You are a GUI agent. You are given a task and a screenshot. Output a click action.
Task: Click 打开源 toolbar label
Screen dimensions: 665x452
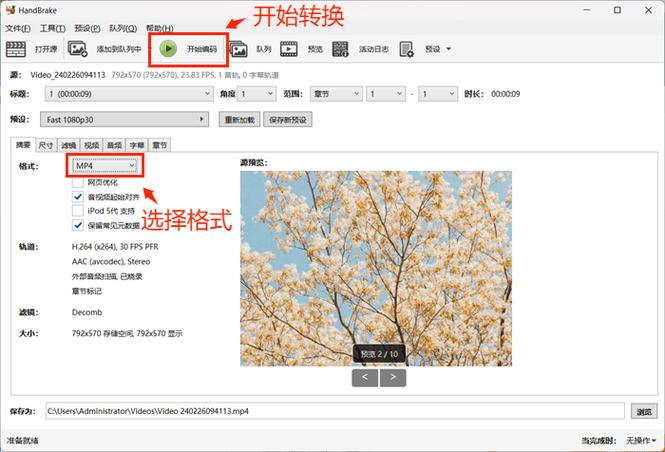(x=46, y=49)
